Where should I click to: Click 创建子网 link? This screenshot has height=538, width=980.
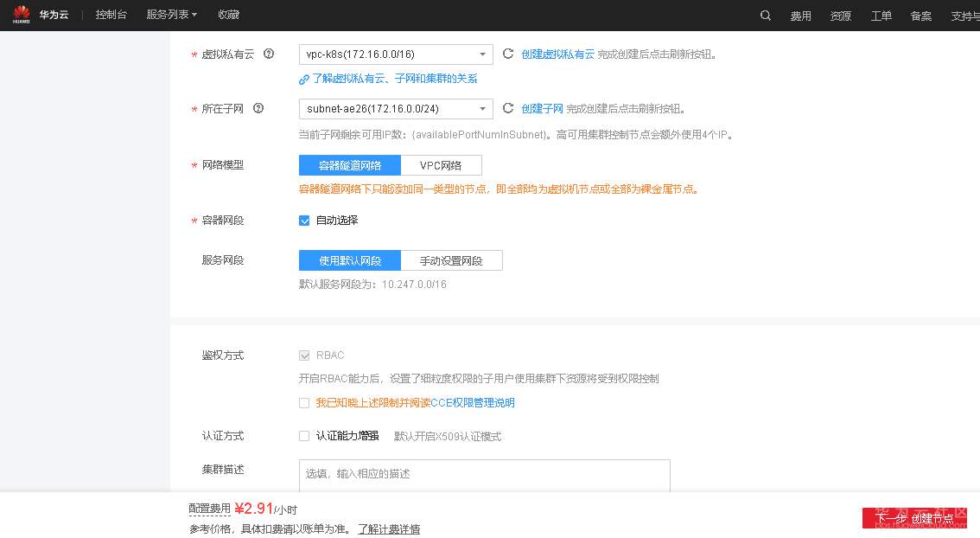click(542, 109)
